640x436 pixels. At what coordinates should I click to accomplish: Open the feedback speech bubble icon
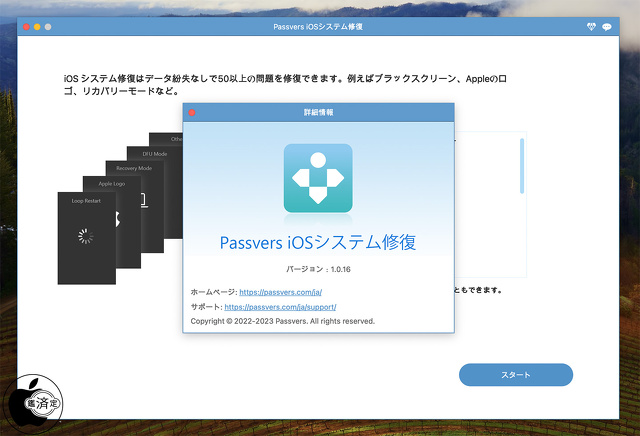(607, 27)
